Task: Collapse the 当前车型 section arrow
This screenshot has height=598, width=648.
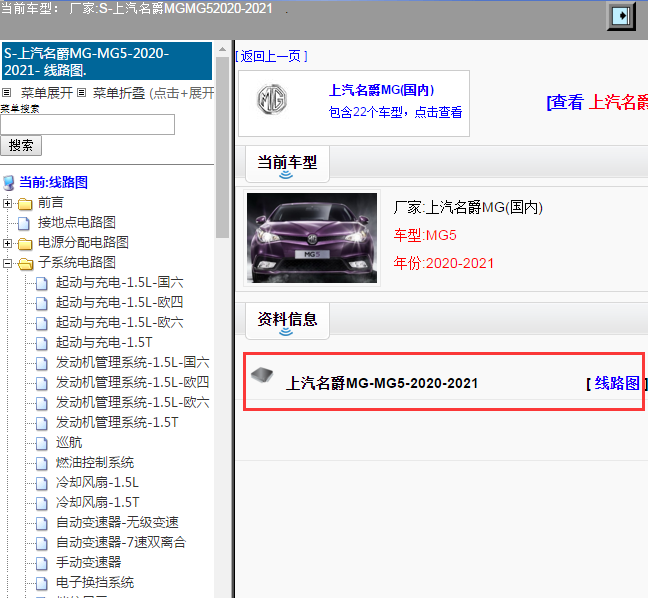Action: pyautogui.click(x=286, y=175)
